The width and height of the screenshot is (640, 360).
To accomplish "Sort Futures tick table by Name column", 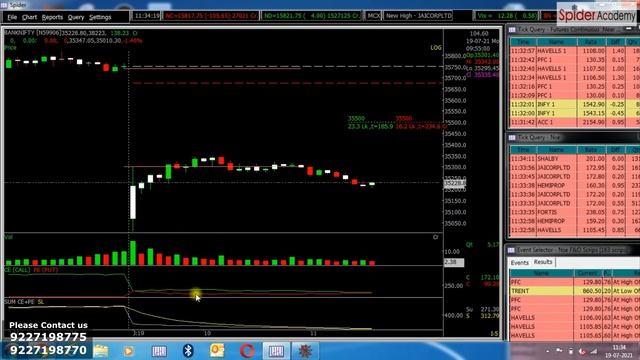I will [556, 42].
